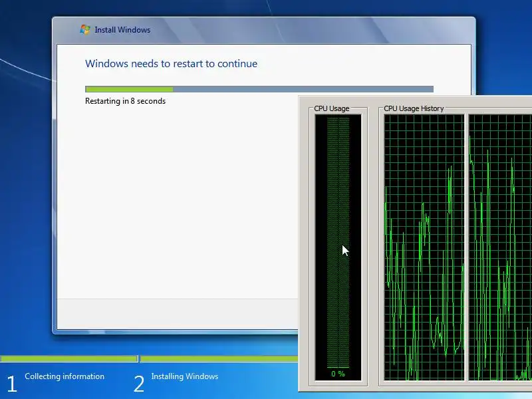Click the CPU Usage meter gauge
Image resolution: width=532 pixels, height=399 pixels.
pyautogui.click(x=338, y=247)
